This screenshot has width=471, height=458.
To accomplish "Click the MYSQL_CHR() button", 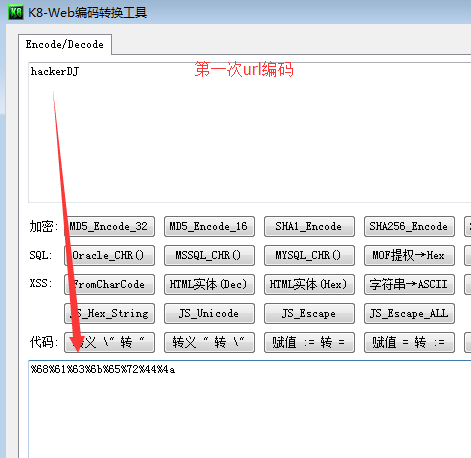I will [309, 256].
